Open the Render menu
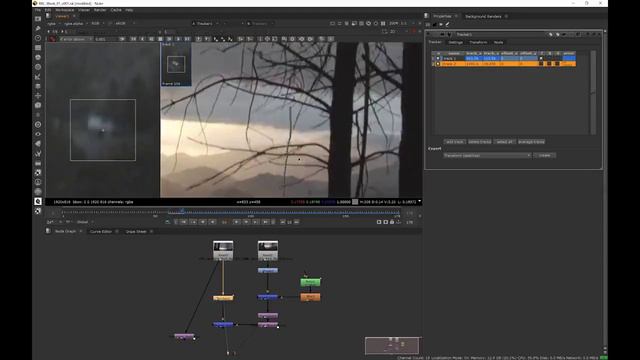The height and width of the screenshot is (360, 640). pyautogui.click(x=100, y=10)
